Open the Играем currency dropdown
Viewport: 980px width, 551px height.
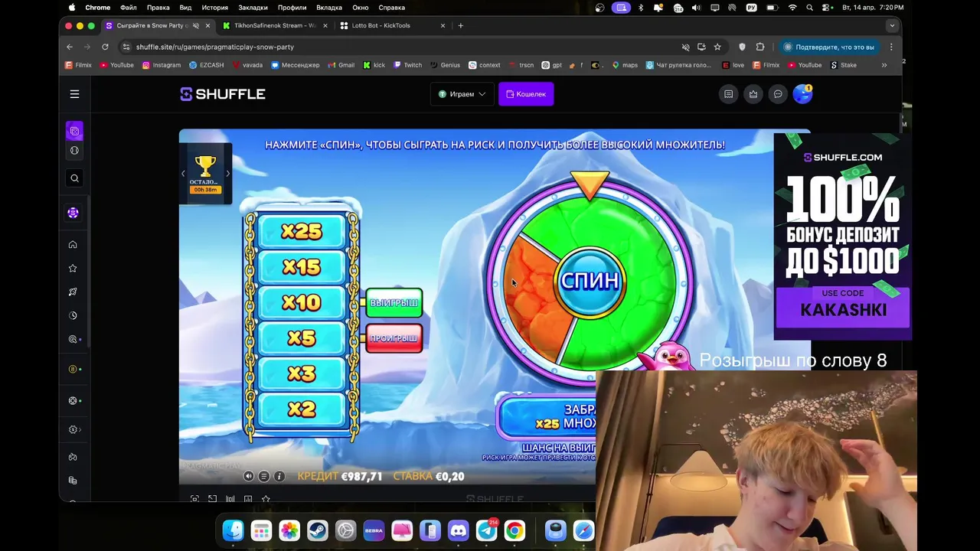pos(462,94)
